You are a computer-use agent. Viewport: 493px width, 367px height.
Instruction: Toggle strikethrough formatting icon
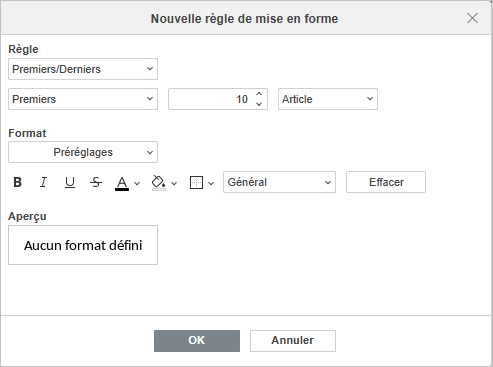(x=96, y=182)
